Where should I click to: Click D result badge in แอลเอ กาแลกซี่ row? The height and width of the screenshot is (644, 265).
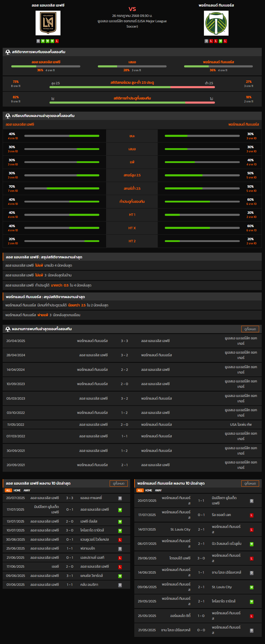tap(120, 498)
